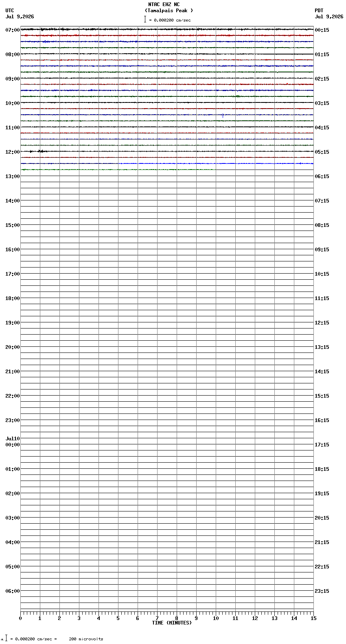346x644 pixels.
Task: Click the 17:00 UTC row label
Action: (x=13, y=274)
